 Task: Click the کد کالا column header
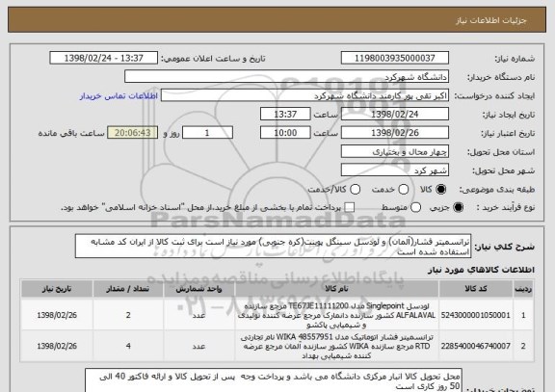476,289
